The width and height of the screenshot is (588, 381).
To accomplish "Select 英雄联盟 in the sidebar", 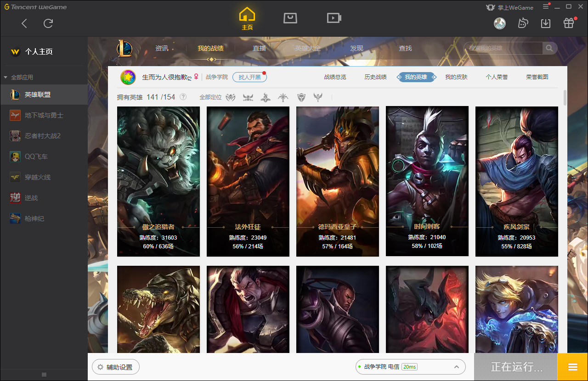I will [44, 95].
